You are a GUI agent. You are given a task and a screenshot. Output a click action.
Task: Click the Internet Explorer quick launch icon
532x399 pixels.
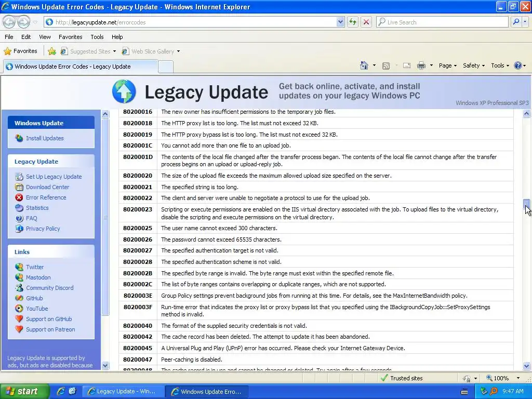point(61,391)
